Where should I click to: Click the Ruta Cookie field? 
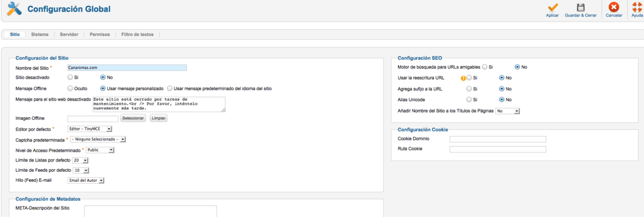(x=498, y=149)
